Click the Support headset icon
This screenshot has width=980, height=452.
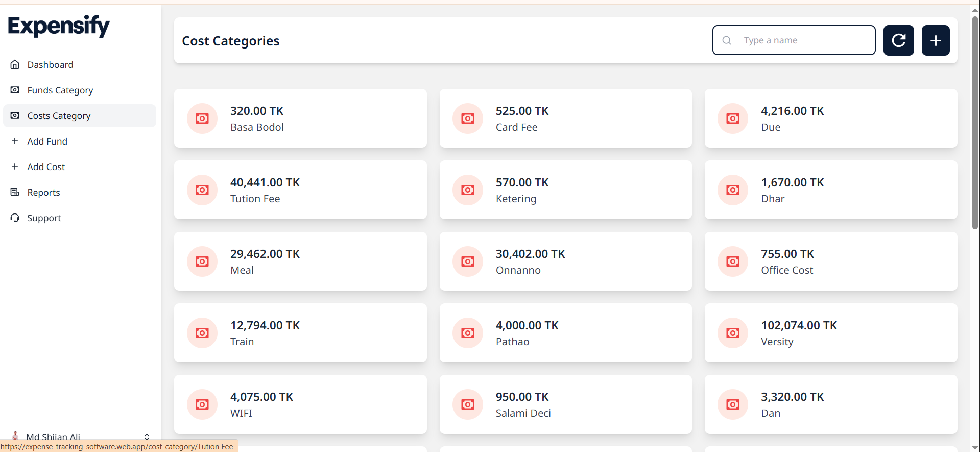15,218
